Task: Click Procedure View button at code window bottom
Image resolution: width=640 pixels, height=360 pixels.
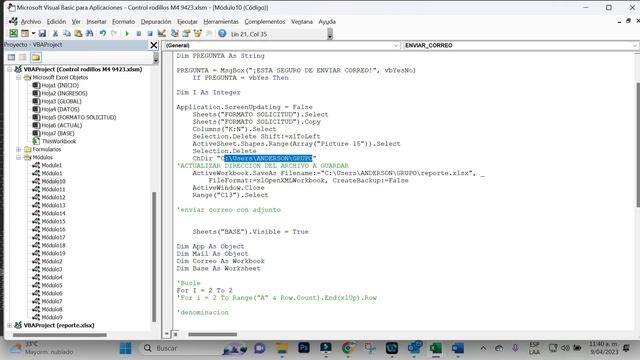Action: click(167, 334)
